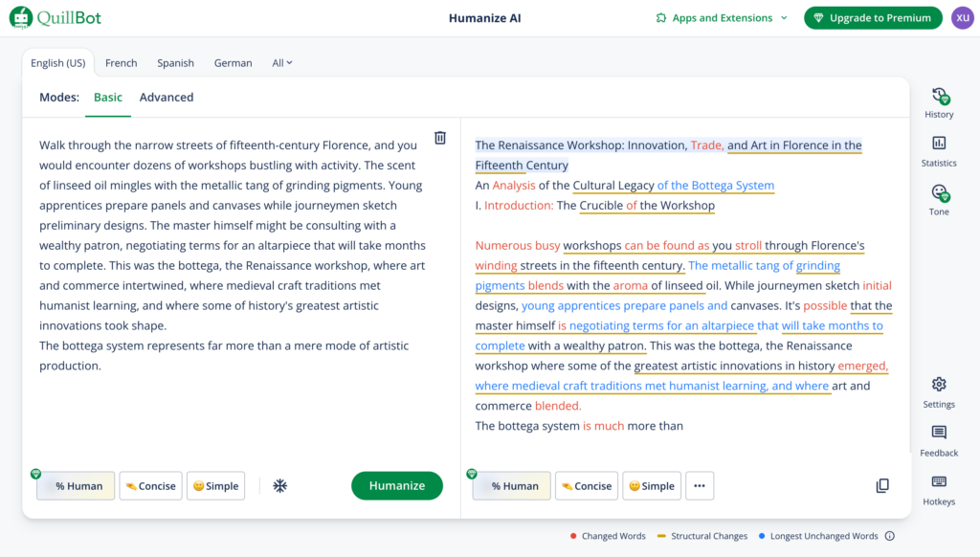Select the Spanish language tab
Image resolution: width=980 pixels, height=557 pixels.
(176, 63)
